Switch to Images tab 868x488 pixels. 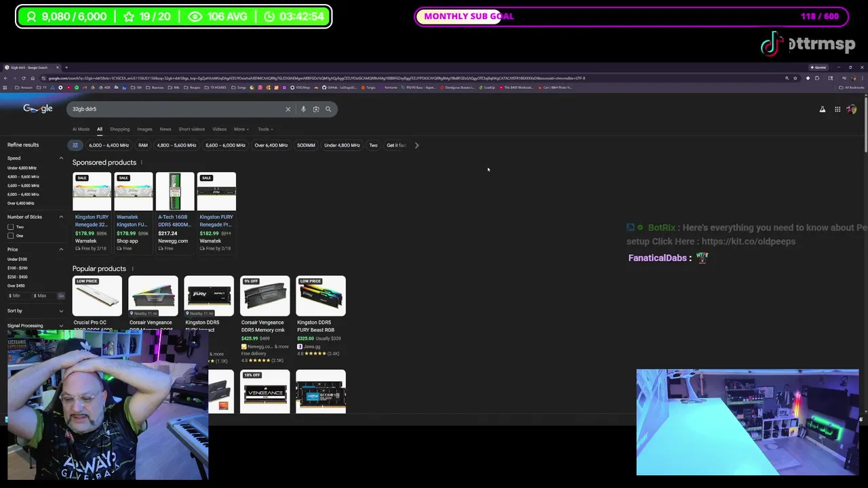[x=144, y=129]
